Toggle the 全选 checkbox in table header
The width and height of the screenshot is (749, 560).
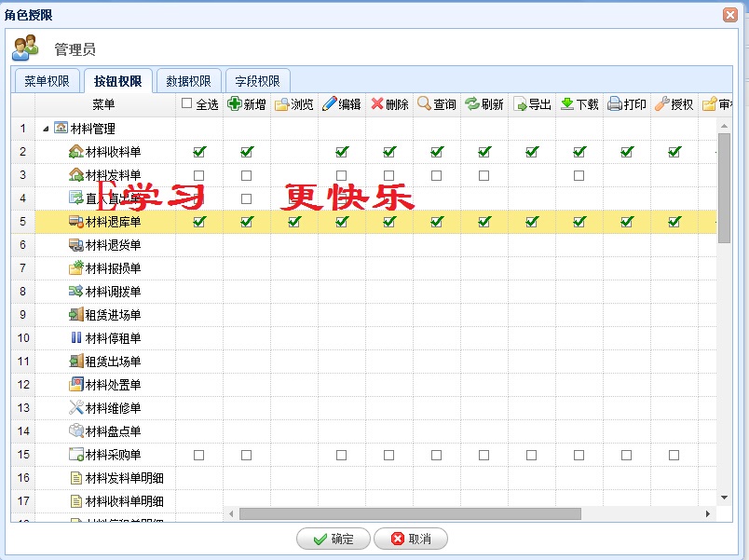[x=187, y=104]
